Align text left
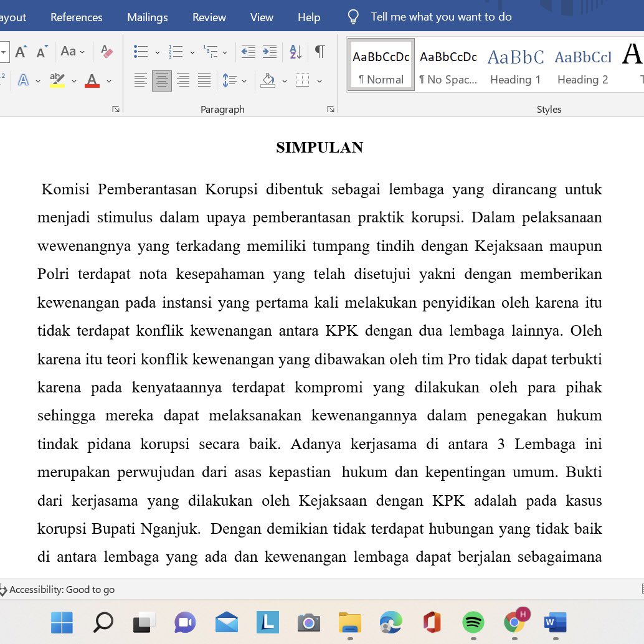This screenshot has height=644, width=644. pos(141,80)
